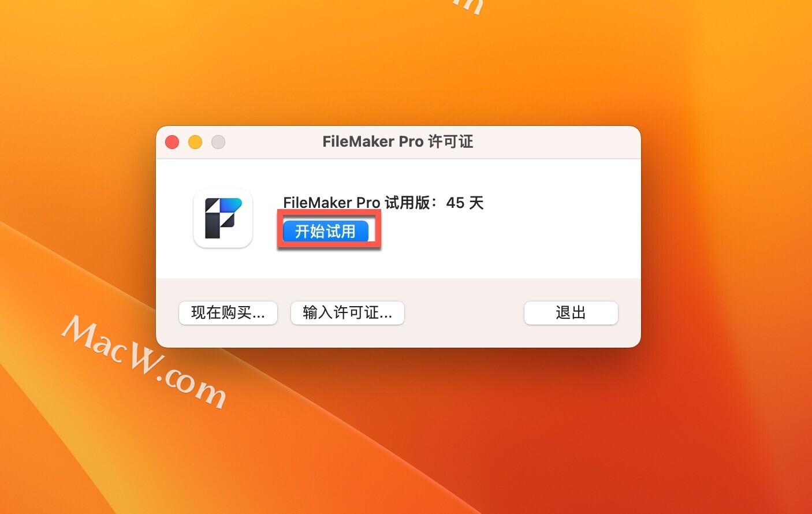This screenshot has width=812, height=514.
Task: Click empty title bar area beside title
Action: pos(554,142)
